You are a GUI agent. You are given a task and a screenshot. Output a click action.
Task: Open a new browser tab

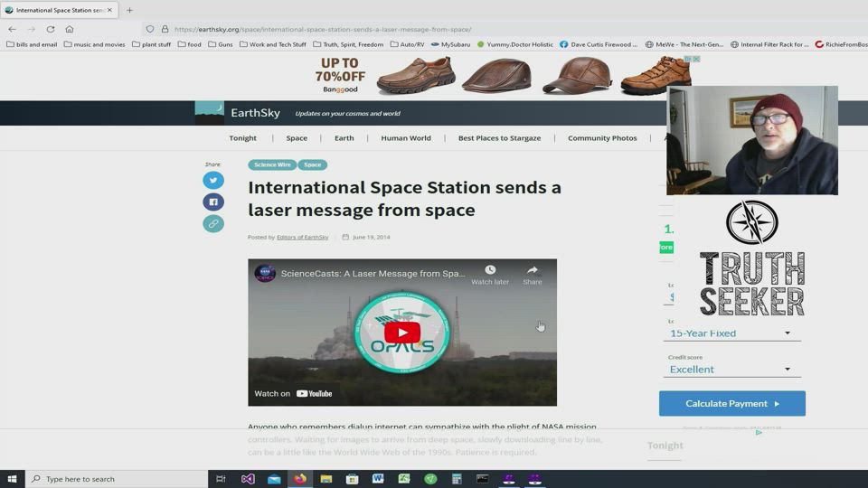pos(129,10)
